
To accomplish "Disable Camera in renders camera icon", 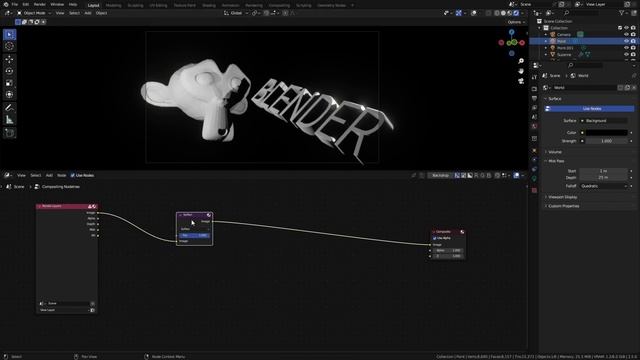I will (x=633, y=35).
